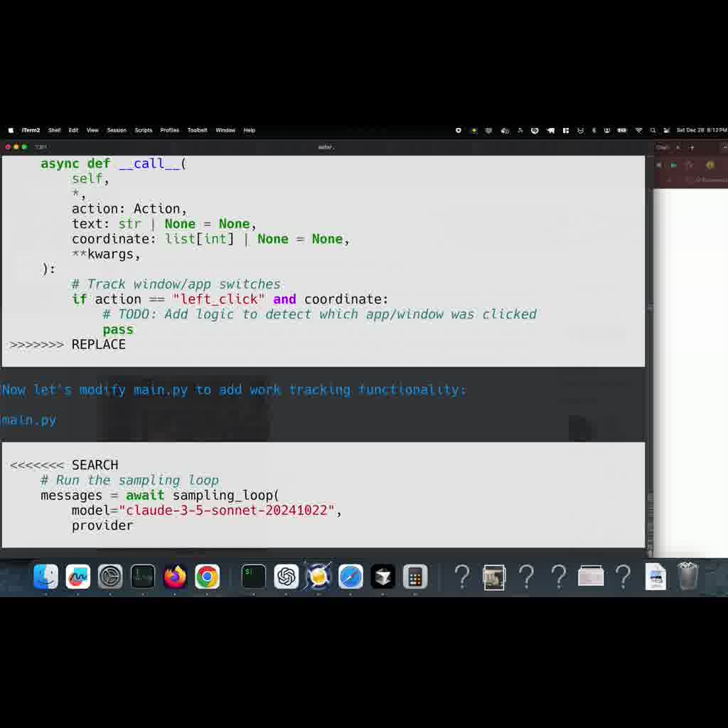This screenshot has width=728, height=728.
Task: Open Finder from the dock
Action: click(x=45, y=577)
